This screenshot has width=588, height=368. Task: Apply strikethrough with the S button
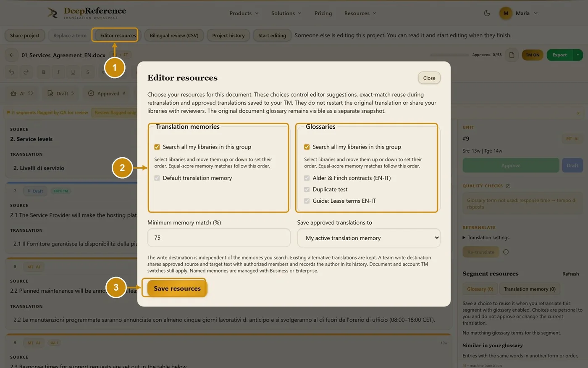click(87, 72)
